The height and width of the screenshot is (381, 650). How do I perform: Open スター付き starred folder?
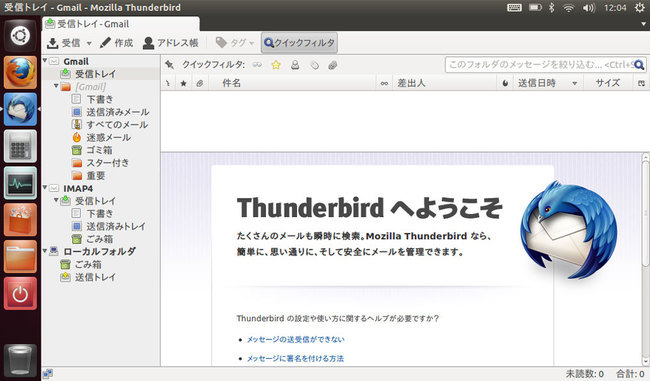click(101, 163)
